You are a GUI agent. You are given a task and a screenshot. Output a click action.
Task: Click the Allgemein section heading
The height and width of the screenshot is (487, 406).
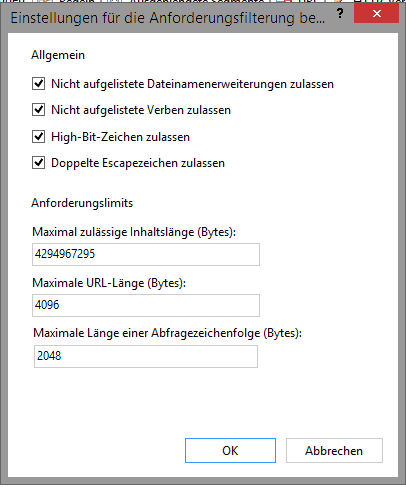[x=58, y=55]
